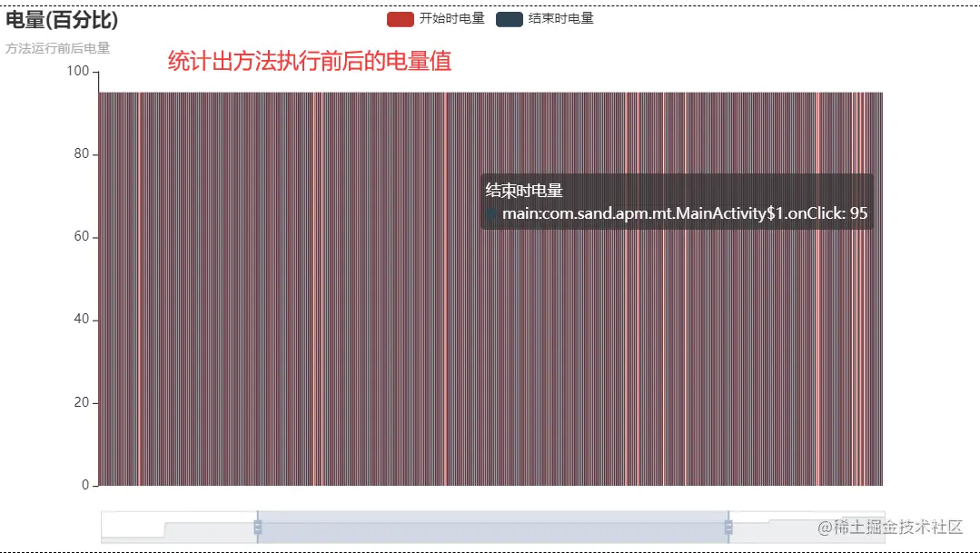Click the red 开始时电量 legend marker
Screen dimensions: 980x553
click(x=400, y=19)
